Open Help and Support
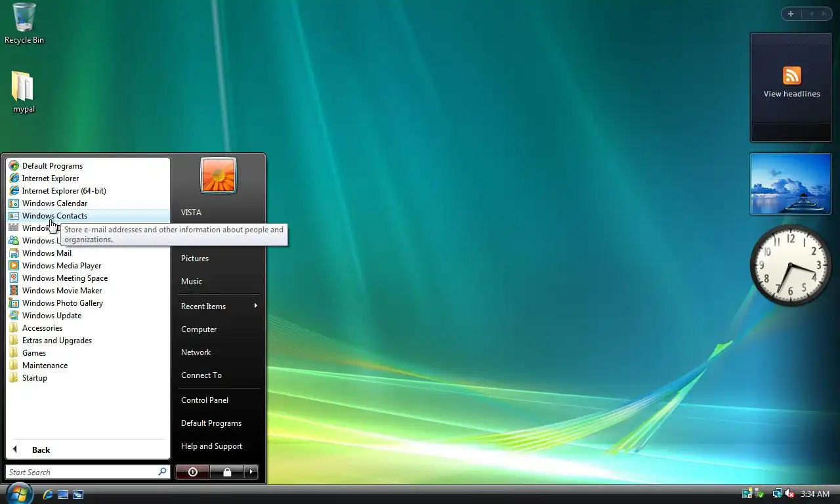 [x=211, y=446]
